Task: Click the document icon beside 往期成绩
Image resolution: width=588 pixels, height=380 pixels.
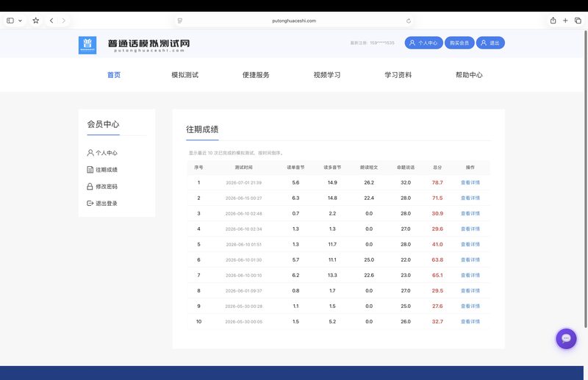Action: 90,170
